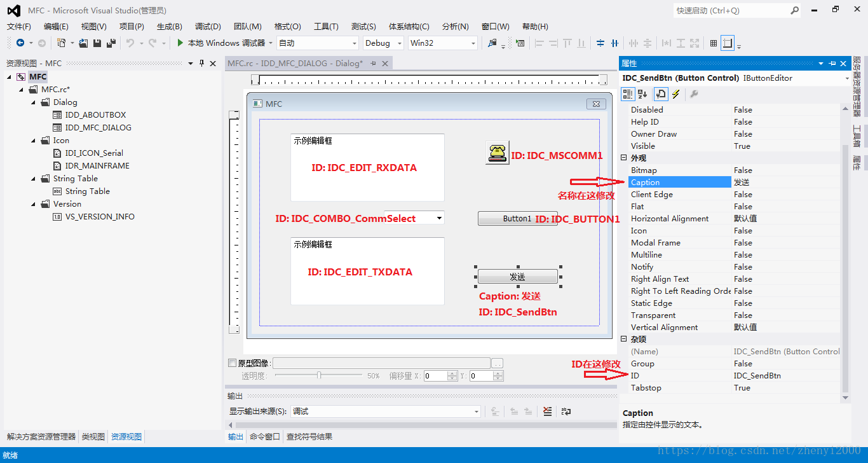This screenshot has height=463, width=868.
Task: Click the center vertically toolbar icon
Action: tap(600, 43)
